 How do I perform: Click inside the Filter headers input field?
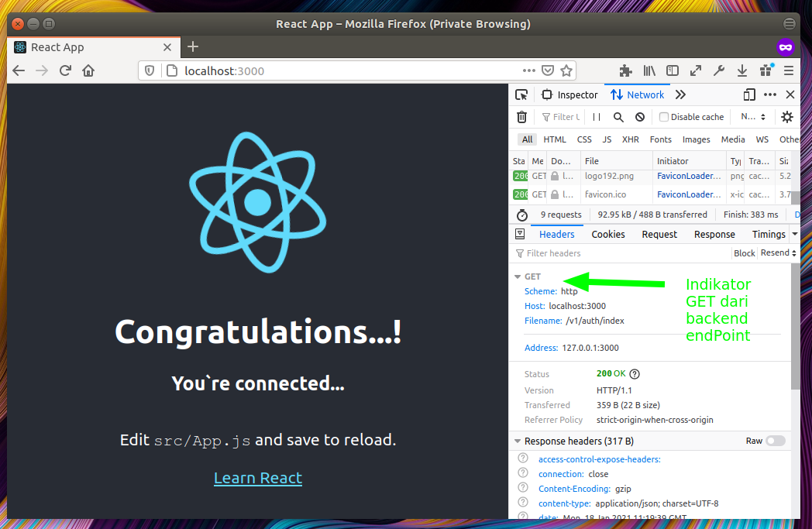tap(558, 252)
